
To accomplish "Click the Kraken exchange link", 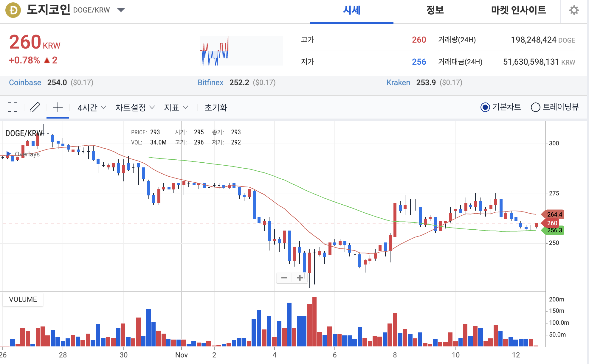I will coord(398,83).
